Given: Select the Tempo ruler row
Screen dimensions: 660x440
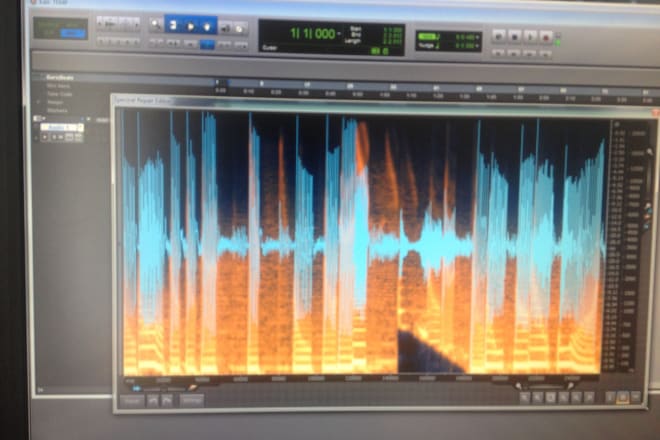Looking at the screenshot, I should pos(55,102).
